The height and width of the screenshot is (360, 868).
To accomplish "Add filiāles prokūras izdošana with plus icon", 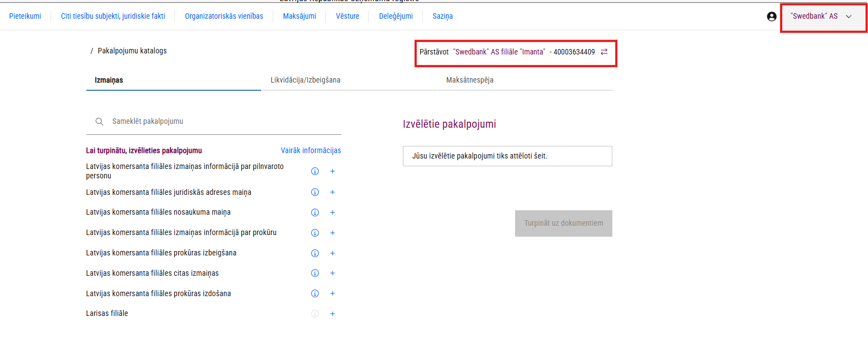I will tap(333, 293).
